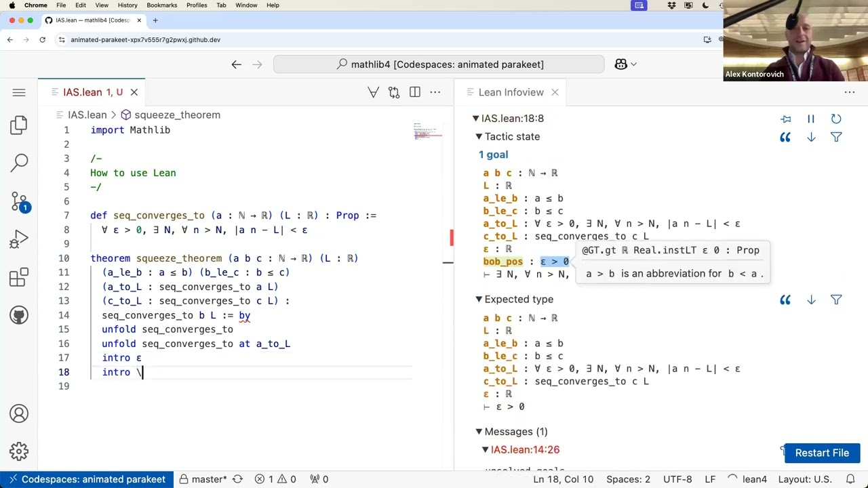Reload the page in Chrome
Viewport: 868px width, 488px height.
[x=42, y=40]
